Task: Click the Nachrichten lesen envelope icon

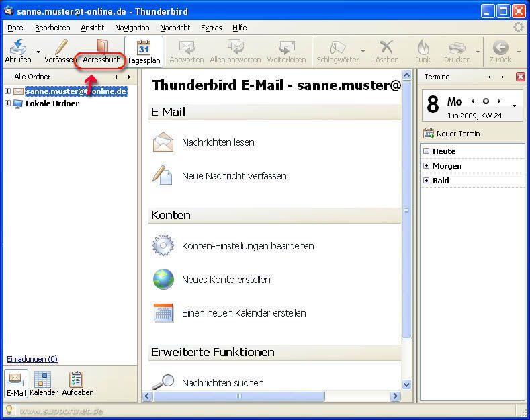Action: click(x=163, y=142)
